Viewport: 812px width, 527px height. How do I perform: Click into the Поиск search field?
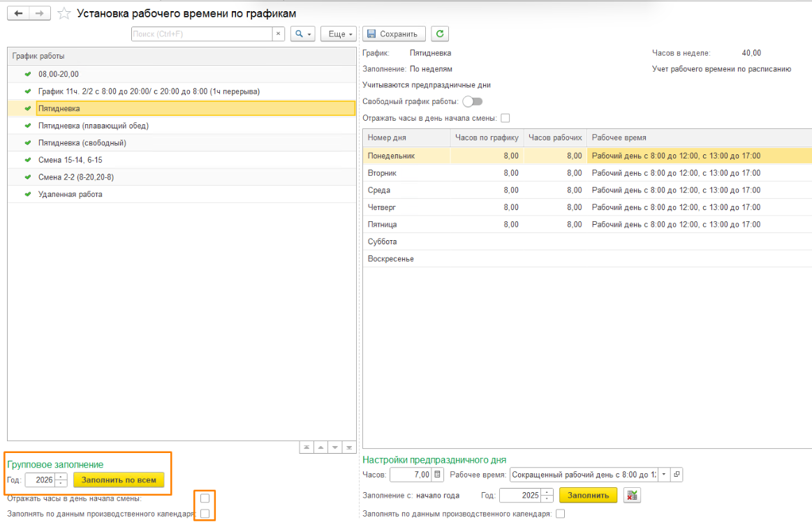click(x=201, y=34)
